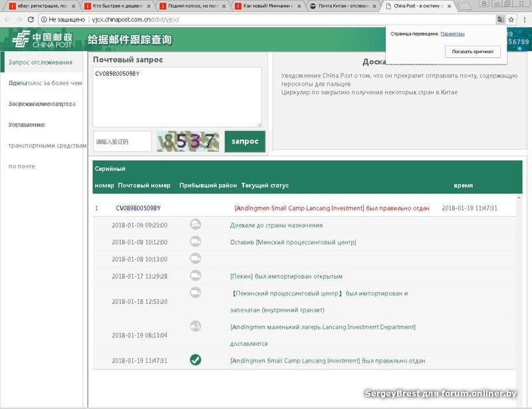
Task: Click 'время' column header
Action: tap(463, 186)
